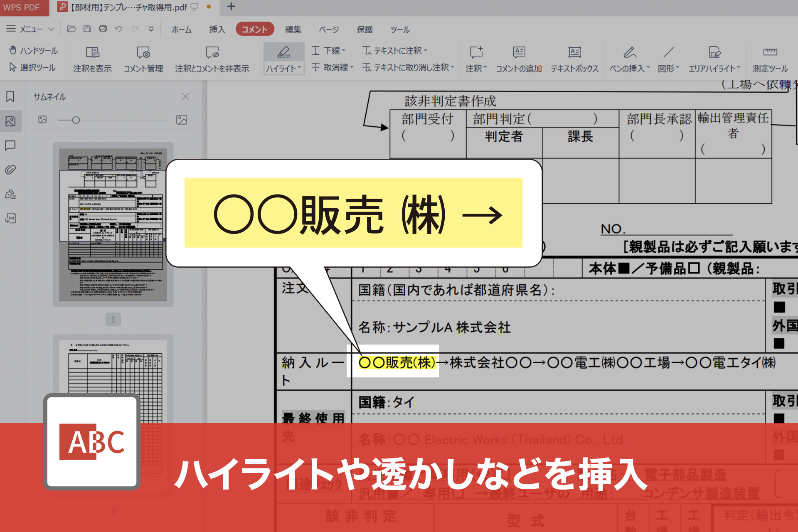The height and width of the screenshot is (532, 798).
Task: Click the Print icon in the quick toolbar
Action: click(x=103, y=28)
